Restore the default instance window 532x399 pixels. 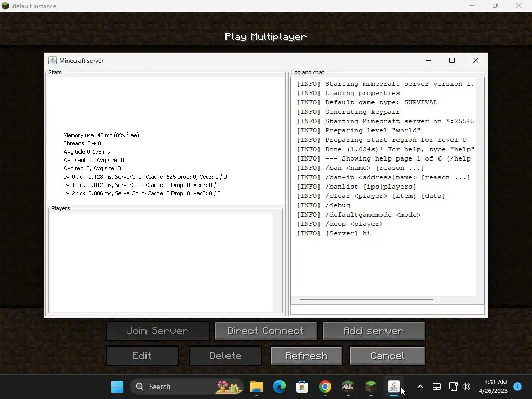495,5
